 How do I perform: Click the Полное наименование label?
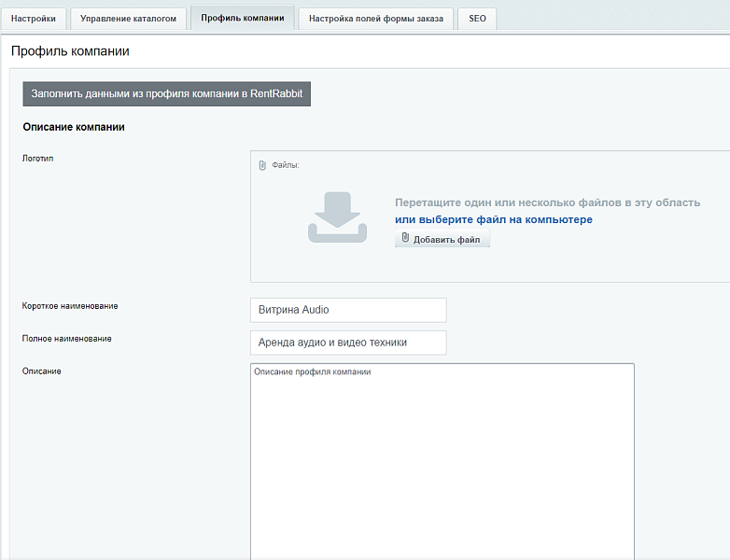coord(66,339)
